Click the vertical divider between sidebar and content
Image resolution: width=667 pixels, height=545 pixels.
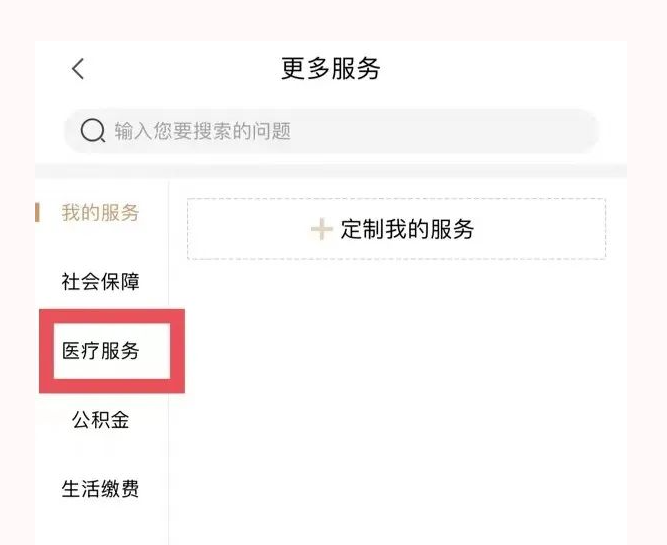pos(168,363)
